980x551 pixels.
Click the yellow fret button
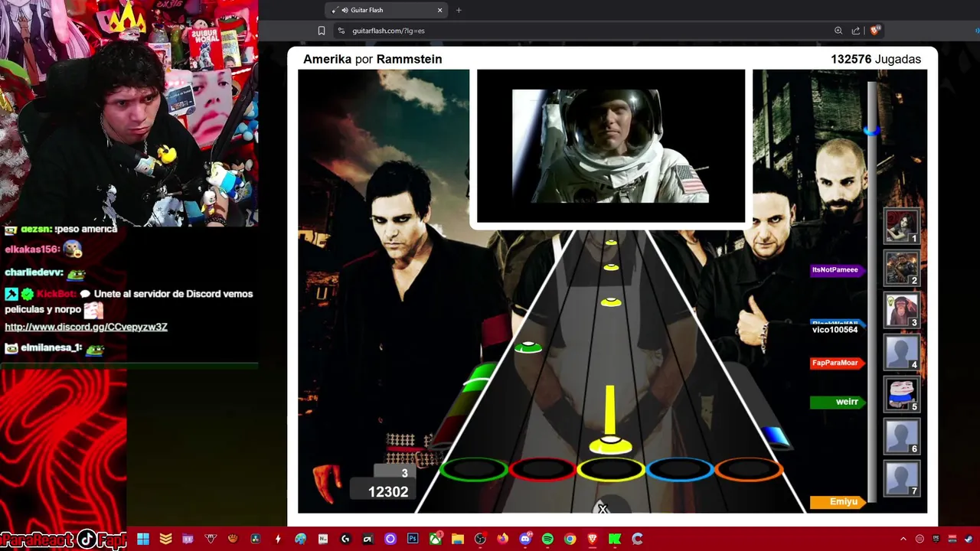(x=611, y=469)
